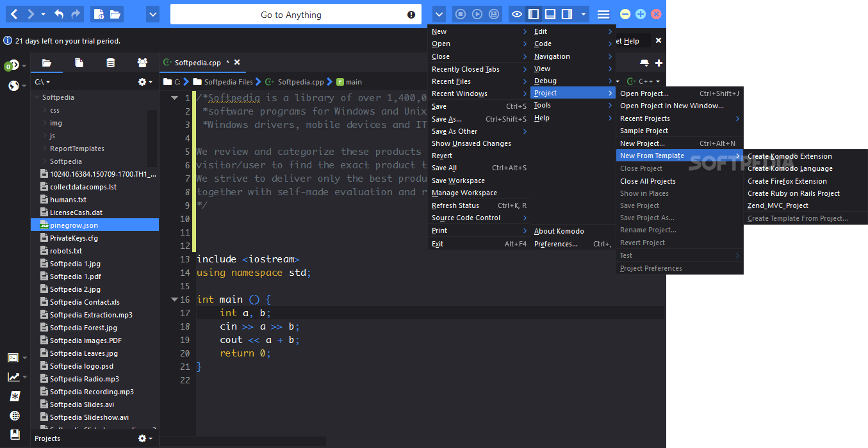Close the Softpedia.cpp tab
This screenshot has height=448, width=868.
(x=237, y=62)
